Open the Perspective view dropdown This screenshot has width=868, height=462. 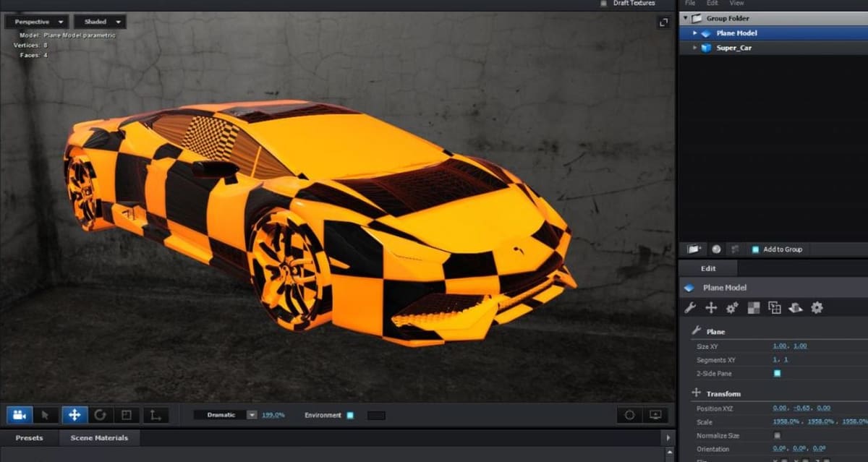click(x=37, y=22)
